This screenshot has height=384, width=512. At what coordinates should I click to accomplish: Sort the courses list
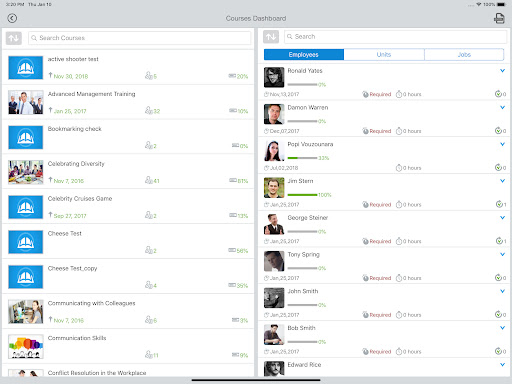[14, 38]
